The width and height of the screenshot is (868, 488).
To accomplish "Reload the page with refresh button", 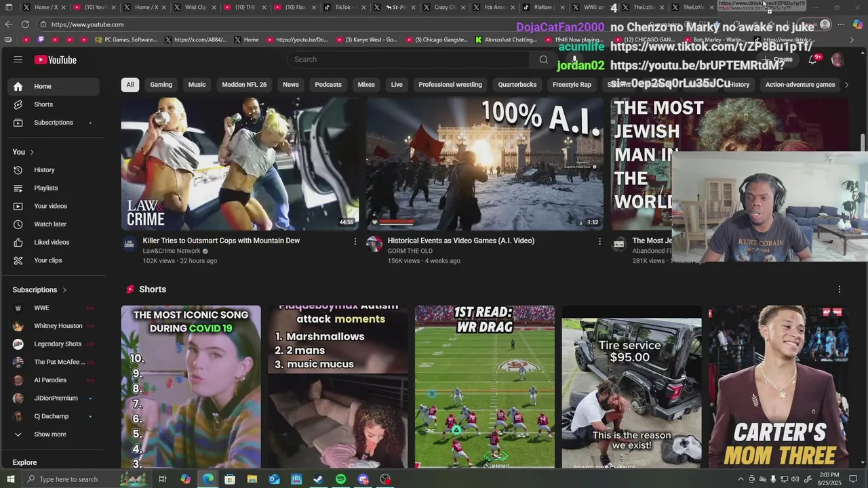I will pyautogui.click(x=25, y=24).
